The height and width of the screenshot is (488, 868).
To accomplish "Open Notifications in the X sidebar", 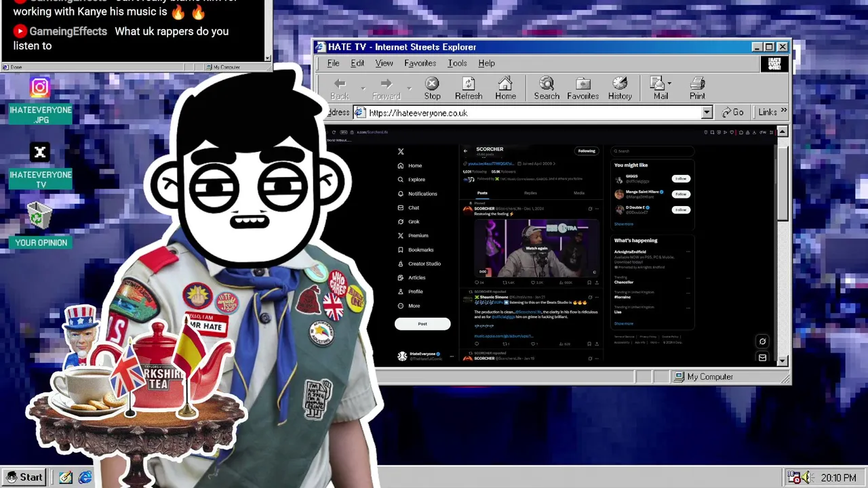I will pyautogui.click(x=417, y=194).
